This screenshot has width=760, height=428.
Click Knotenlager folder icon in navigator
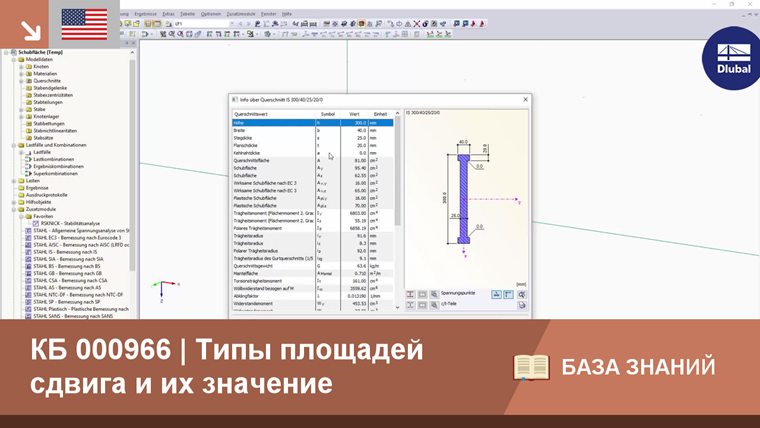(x=29, y=116)
